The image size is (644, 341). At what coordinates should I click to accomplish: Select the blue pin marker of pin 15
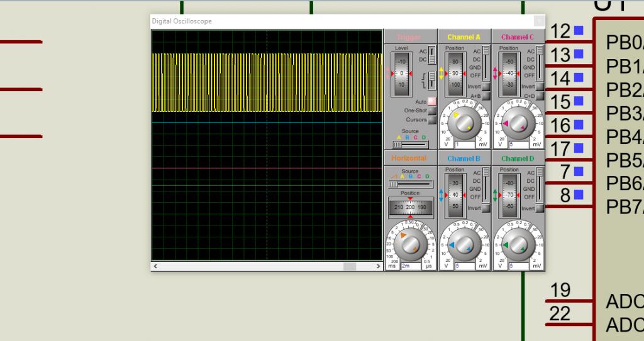click(579, 100)
